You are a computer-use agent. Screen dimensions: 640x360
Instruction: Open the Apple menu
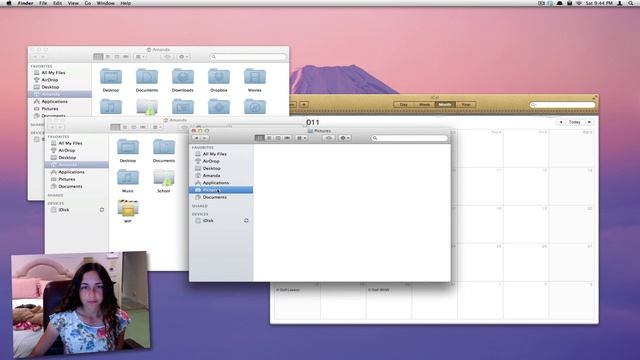pyautogui.click(x=9, y=3)
